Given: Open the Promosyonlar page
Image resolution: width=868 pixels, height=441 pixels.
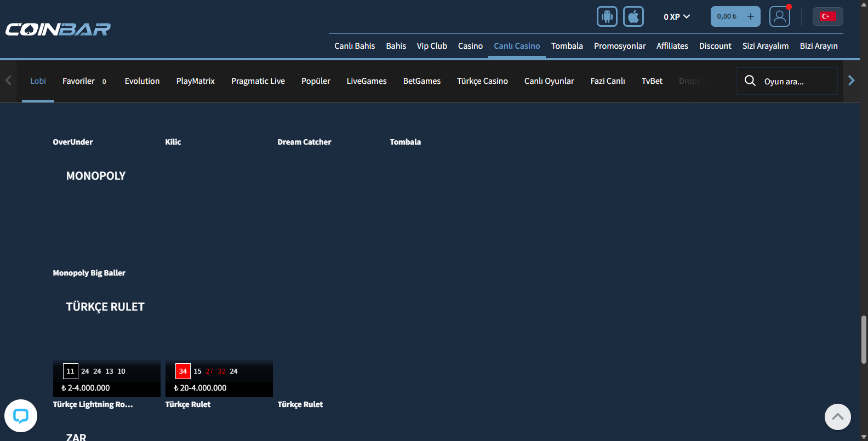Looking at the screenshot, I should [620, 46].
